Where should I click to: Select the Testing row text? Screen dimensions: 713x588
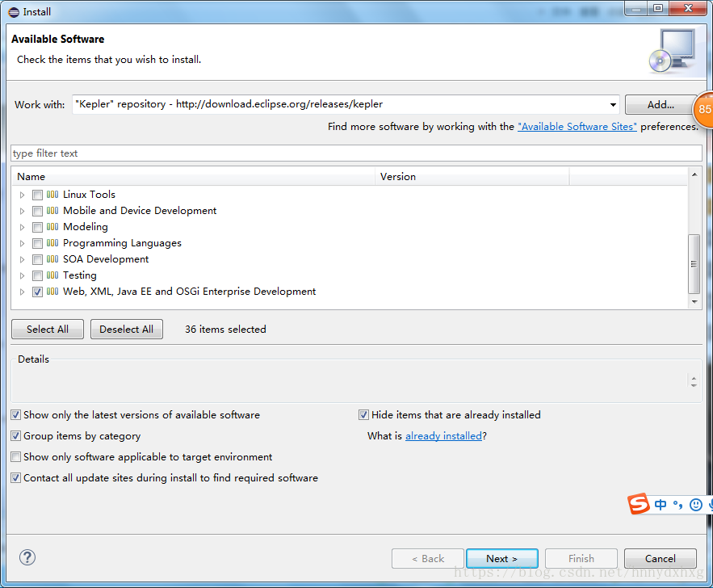click(80, 275)
